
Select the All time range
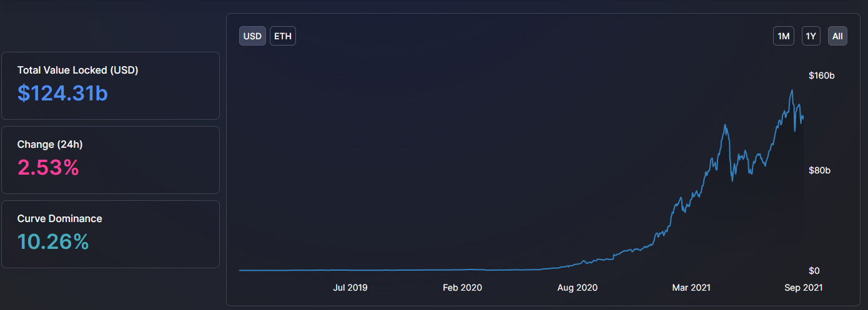click(x=837, y=36)
